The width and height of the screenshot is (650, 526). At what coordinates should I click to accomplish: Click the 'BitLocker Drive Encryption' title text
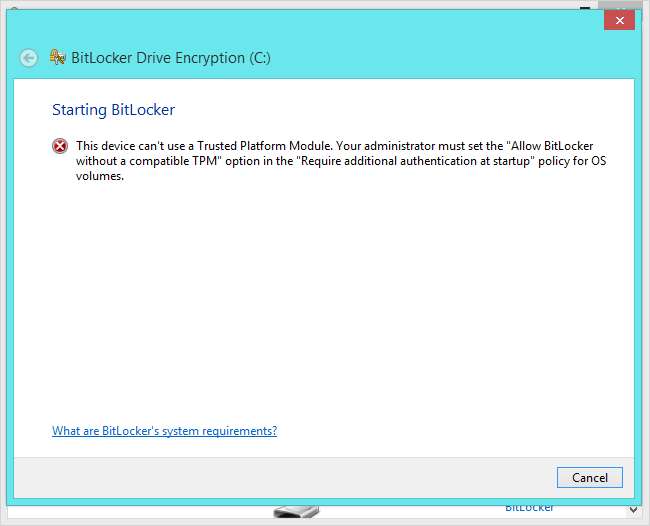pyautogui.click(x=158, y=58)
